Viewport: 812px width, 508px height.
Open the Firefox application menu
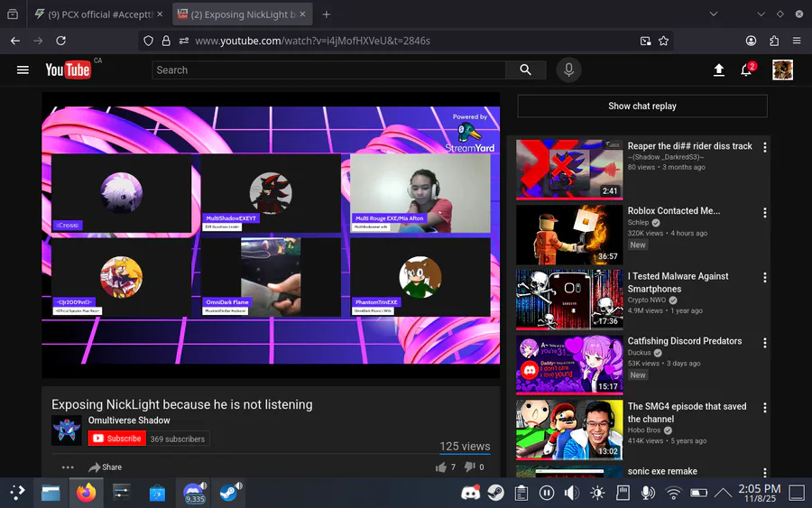click(797, 41)
